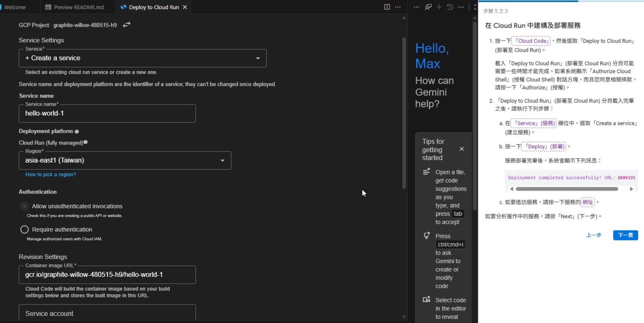The width and height of the screenshot is (644, 323).
Task: Click the Preview README.md tab icon
Action: pyautogui.click(x=48, y=8)
